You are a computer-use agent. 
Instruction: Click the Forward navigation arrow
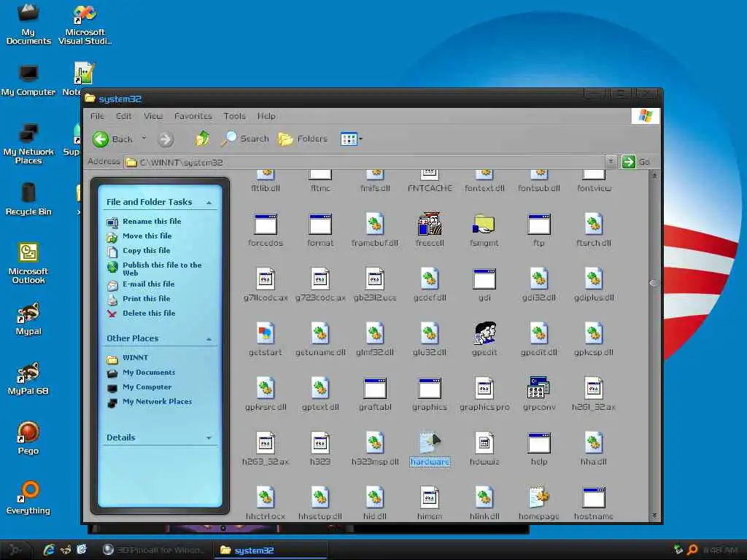pyautogui.click(x=166, y=139)
